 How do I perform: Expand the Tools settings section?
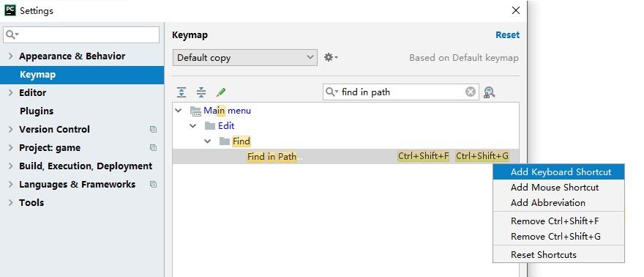tap(11, 202)
